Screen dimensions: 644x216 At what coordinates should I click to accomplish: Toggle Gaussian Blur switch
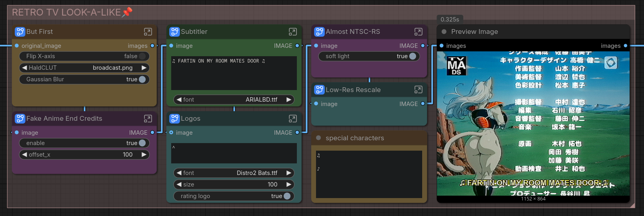[x=142, y=79]
